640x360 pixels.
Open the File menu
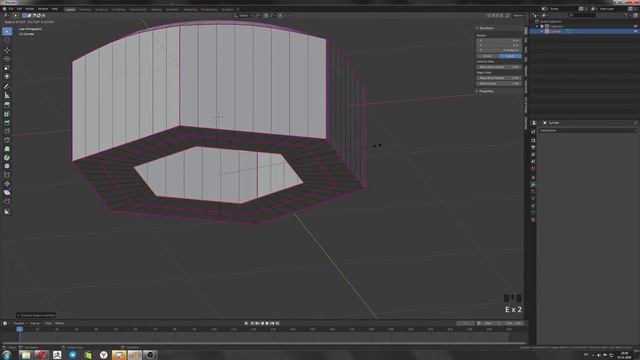click(11, 9)
